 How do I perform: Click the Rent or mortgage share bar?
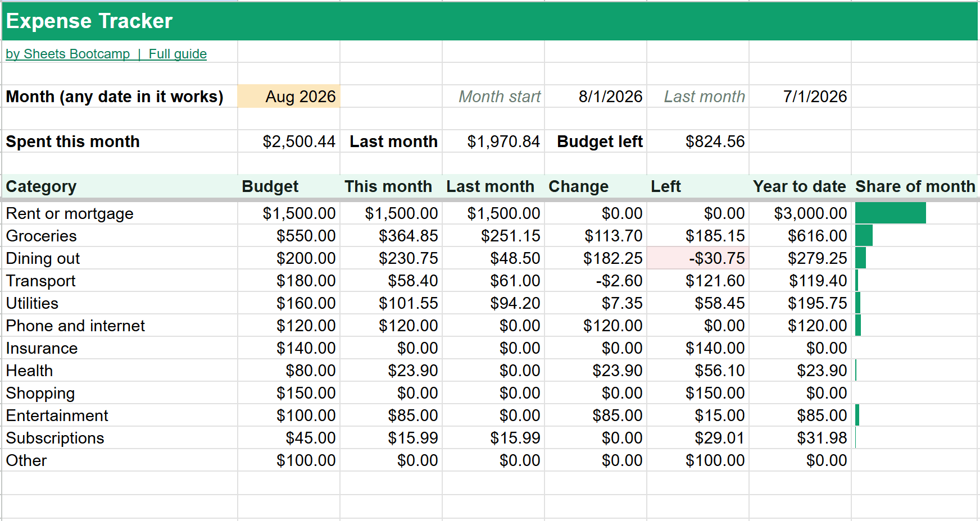[x=891, y=213]
